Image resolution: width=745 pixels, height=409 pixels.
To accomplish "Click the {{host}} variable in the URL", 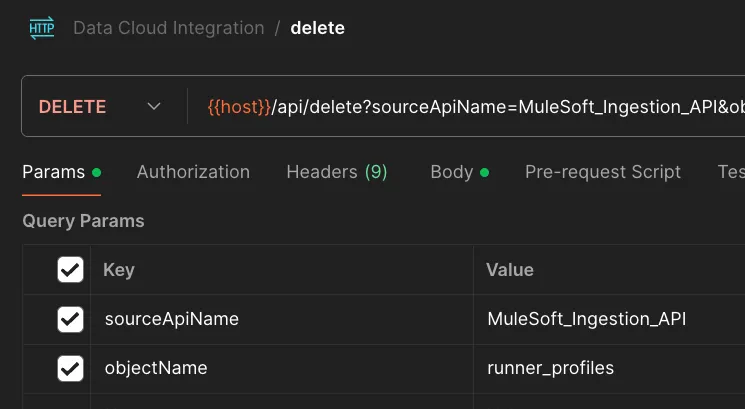I will pos(239,107).
